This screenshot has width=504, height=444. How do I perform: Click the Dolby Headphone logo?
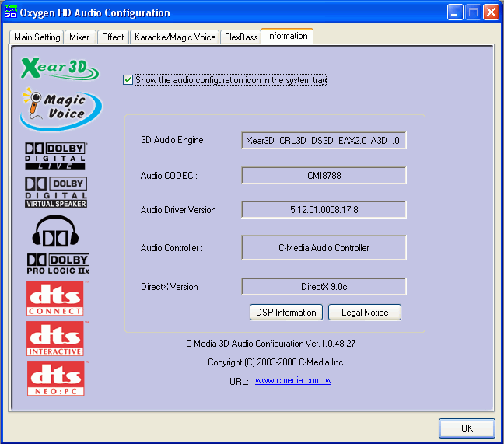tap(55, 231)
